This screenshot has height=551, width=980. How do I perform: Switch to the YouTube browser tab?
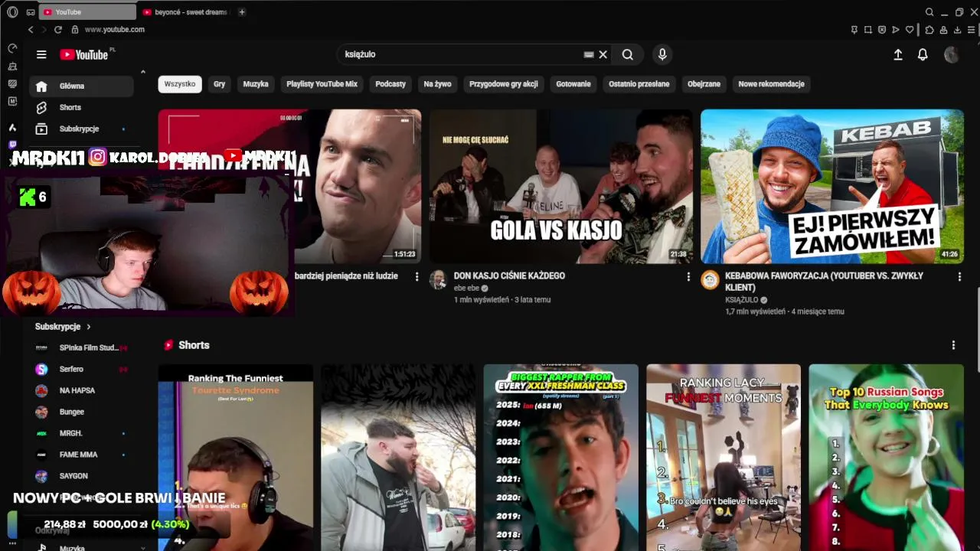point(87,12)
